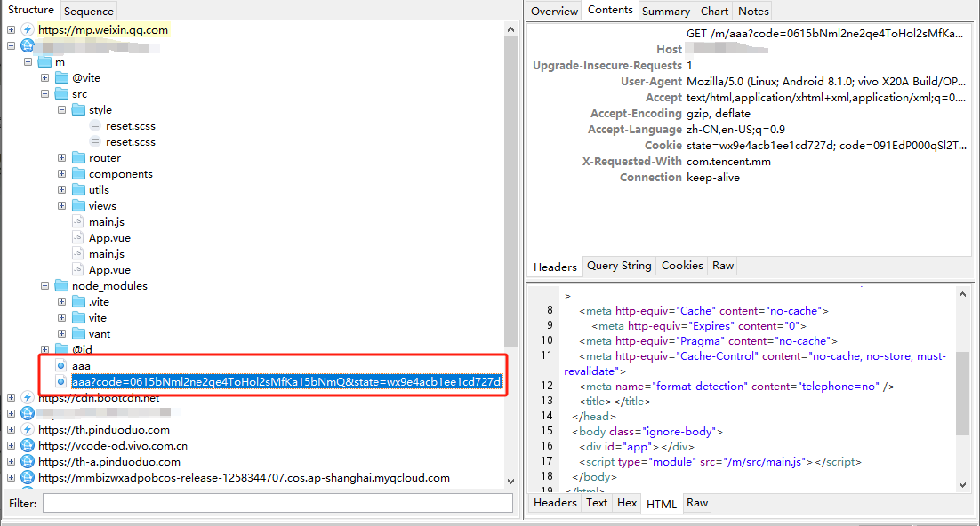Click the utils folder icon
The image size is (980, 526).
pos(78,189)
